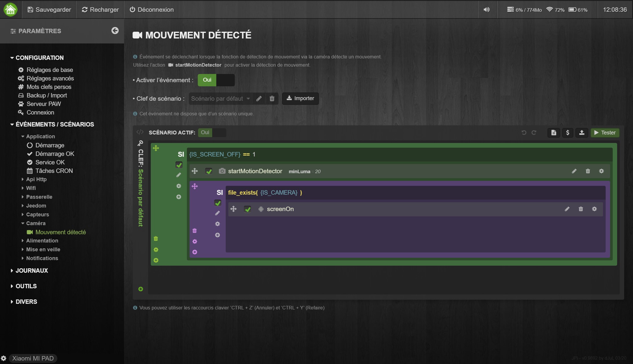Screen dimensions: 633x364
Task: Open Réglages avancés in the sidebar
Action: (50, 78)
